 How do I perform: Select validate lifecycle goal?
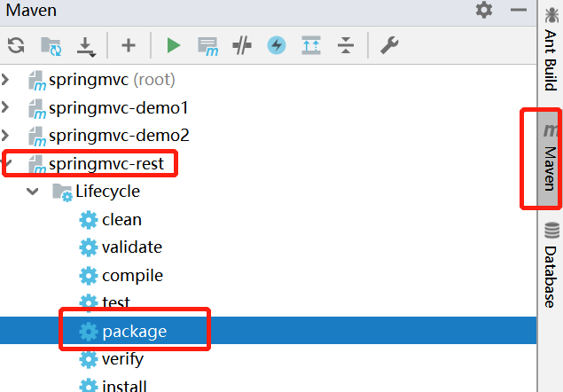click(132, 247)
